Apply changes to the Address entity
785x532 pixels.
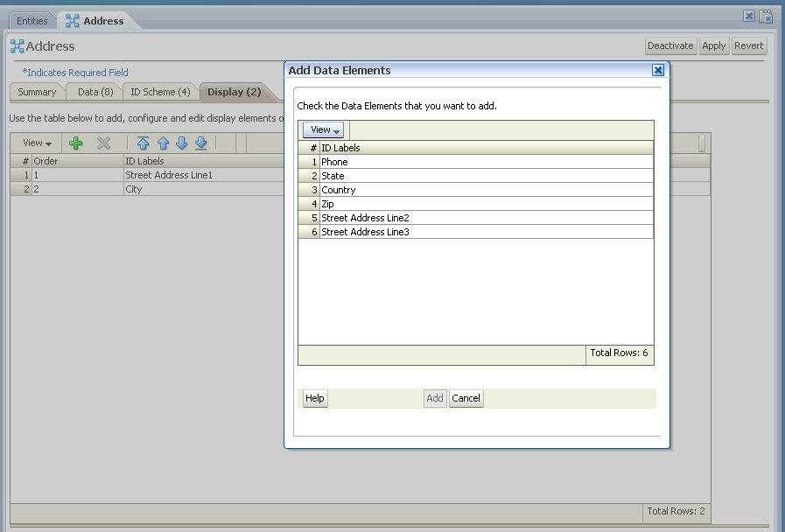[713, 45]
